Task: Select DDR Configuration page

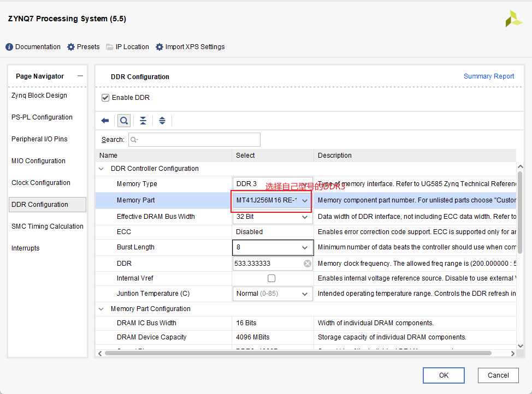Action: pos(48,205)
